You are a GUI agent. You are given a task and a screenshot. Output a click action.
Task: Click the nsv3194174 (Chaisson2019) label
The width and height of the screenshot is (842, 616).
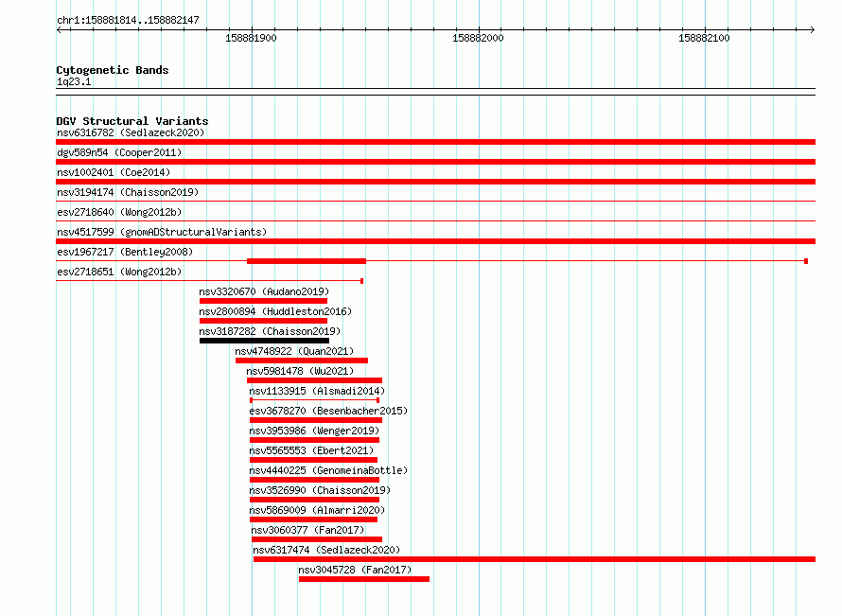[128, 192]
